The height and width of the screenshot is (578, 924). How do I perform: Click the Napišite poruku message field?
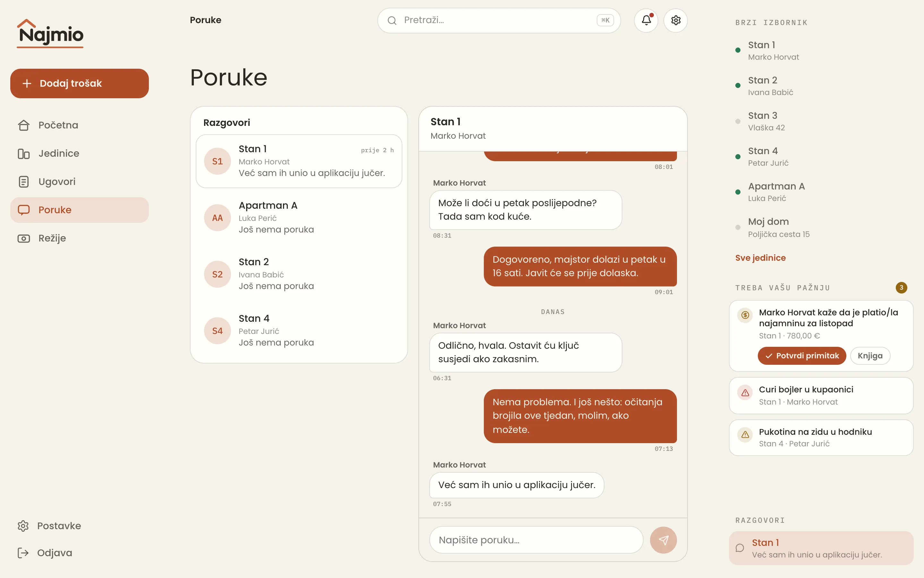[x=536, y=540]
